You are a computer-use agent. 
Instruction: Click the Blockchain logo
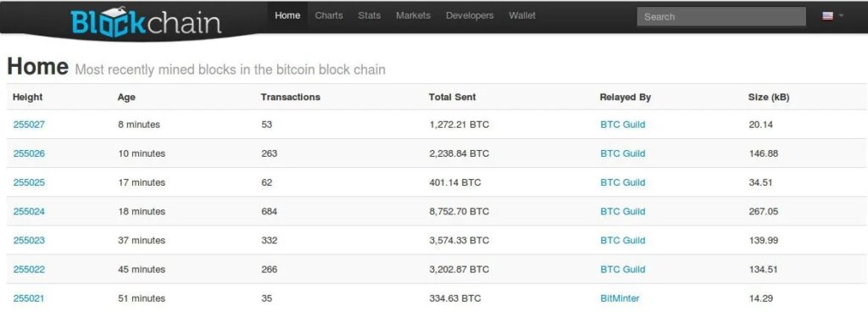coord(146,22)
